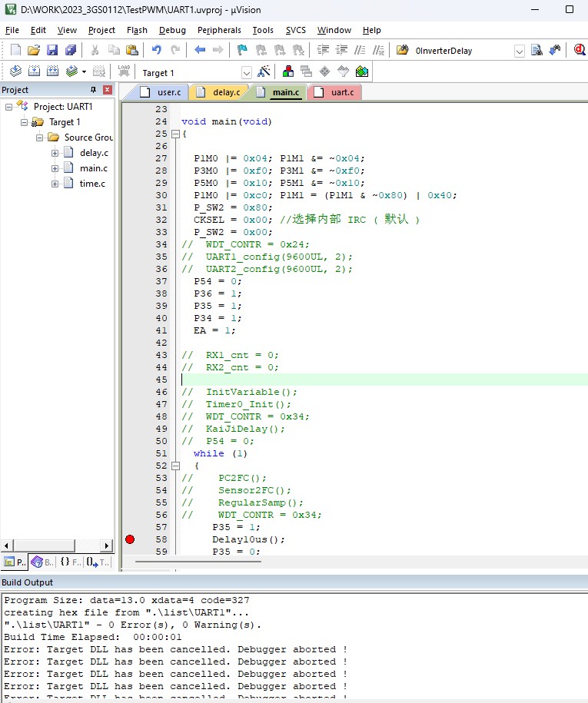Switch to Functions tab in project panel

pyautogui.click(x=71, y=562)
